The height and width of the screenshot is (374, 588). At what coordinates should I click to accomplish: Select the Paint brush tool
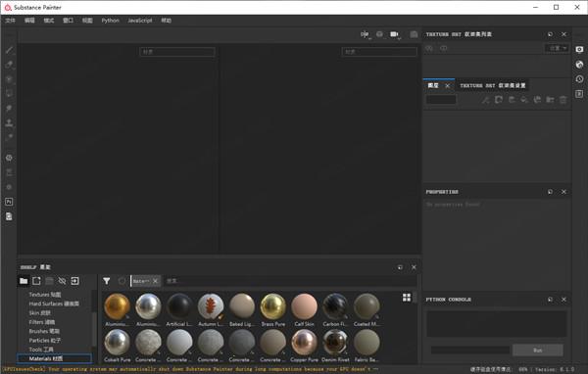pos(9,50)
